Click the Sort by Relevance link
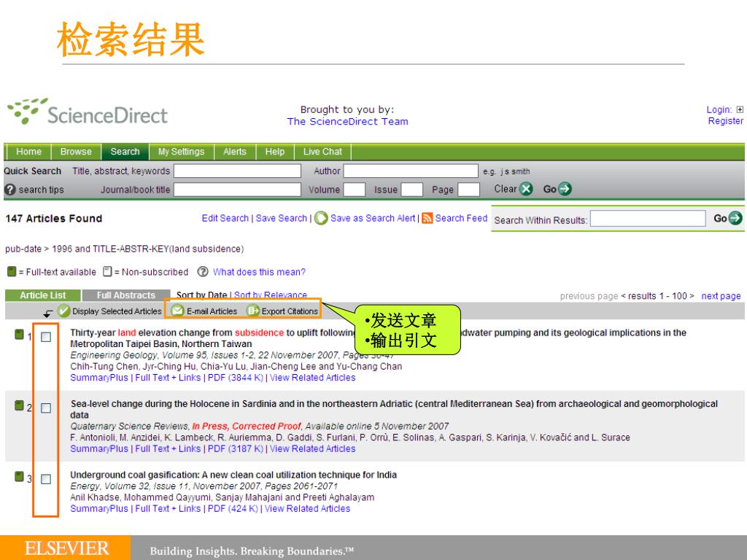The height and width of the screenshot is (560, 747). click(271, 295)
